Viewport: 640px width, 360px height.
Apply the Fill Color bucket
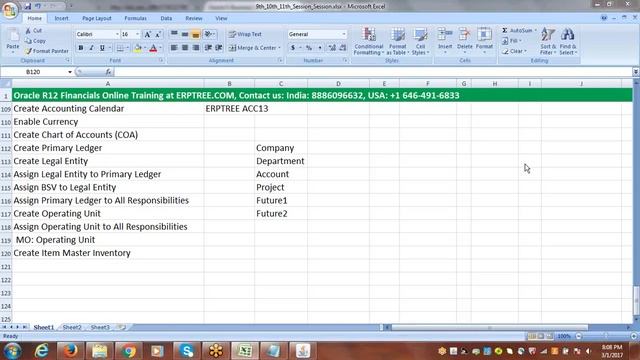pos(138,48)
